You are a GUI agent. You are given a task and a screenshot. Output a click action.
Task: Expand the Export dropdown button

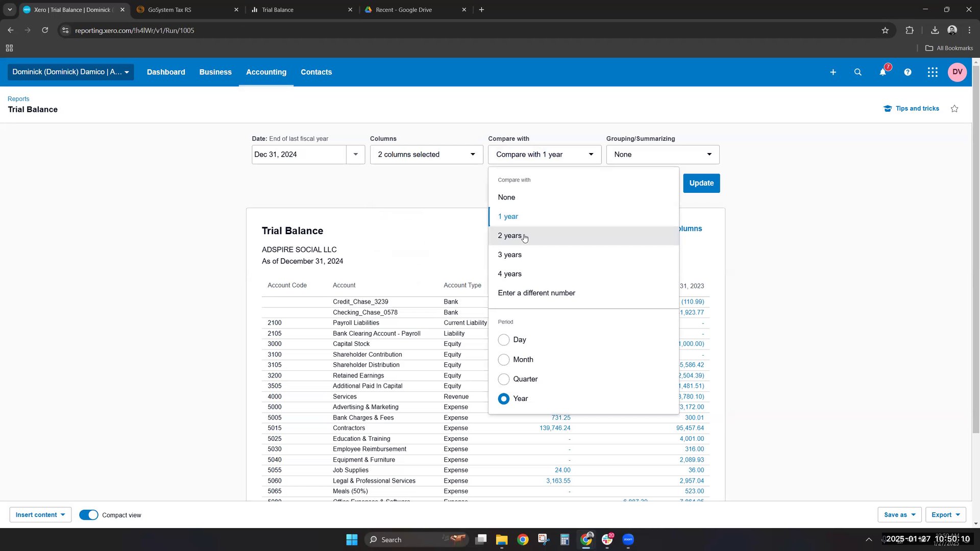pyautogui.click(x=945, y=515)
